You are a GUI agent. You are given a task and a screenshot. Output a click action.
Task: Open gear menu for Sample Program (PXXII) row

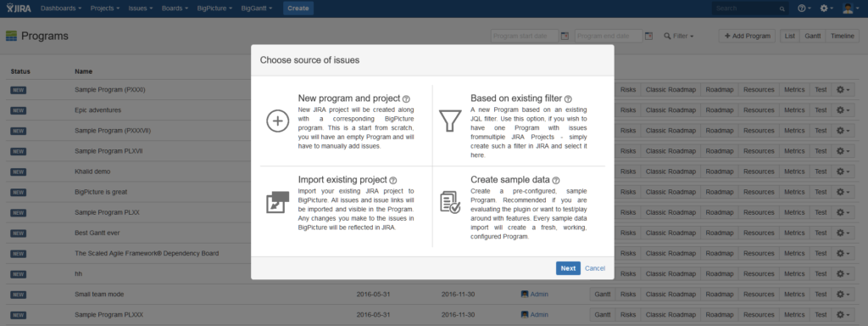[x=843, y=90]
